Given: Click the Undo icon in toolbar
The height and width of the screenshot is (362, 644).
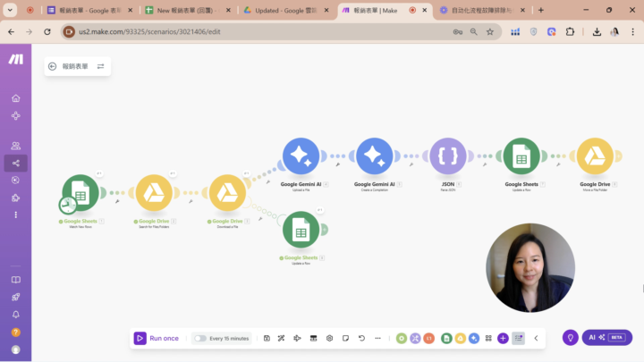Looking at the screenshot, I should point(361,338).
